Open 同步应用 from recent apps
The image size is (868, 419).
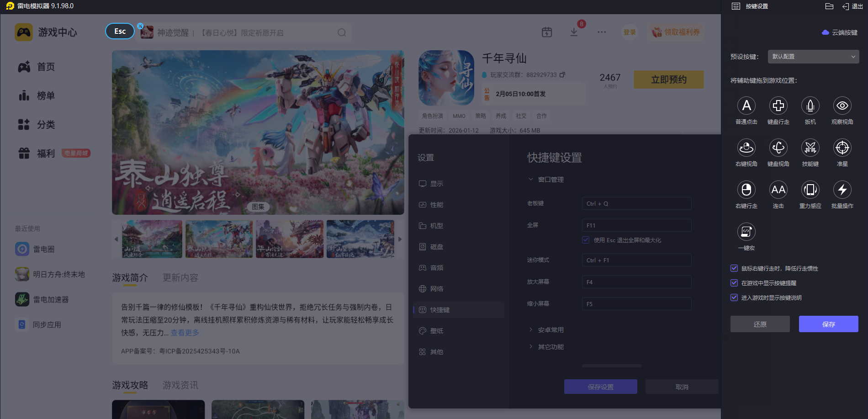coord(38,324)
